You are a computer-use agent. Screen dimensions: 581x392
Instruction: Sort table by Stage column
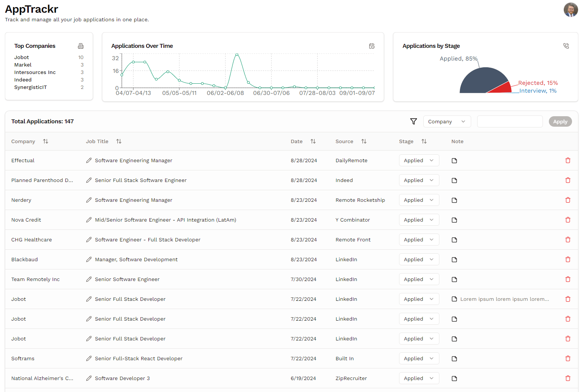tap(424, 141)
